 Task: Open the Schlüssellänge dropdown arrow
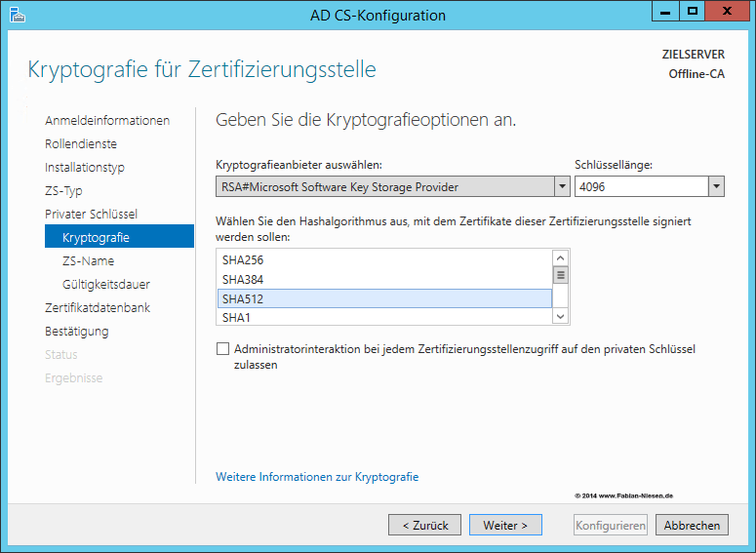716,186
